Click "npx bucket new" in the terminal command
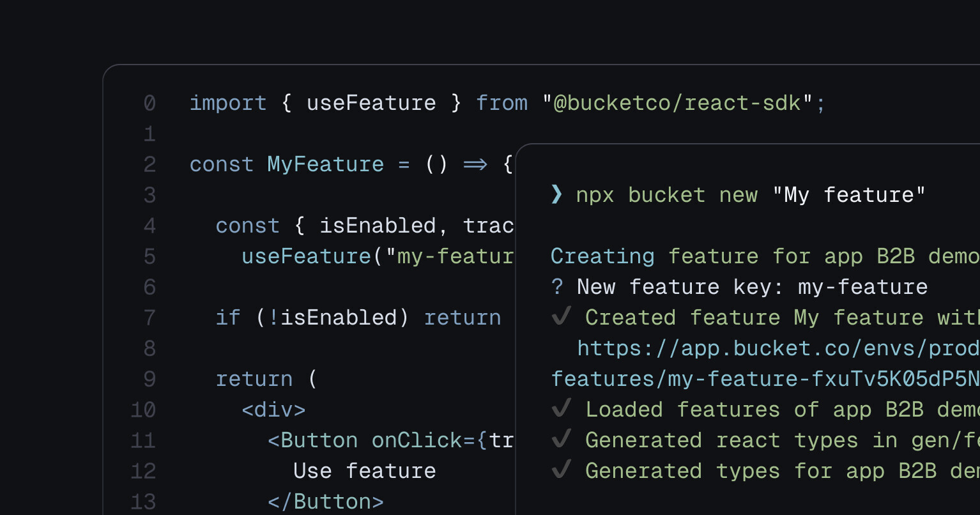The image size is (980, 515). 667,195
